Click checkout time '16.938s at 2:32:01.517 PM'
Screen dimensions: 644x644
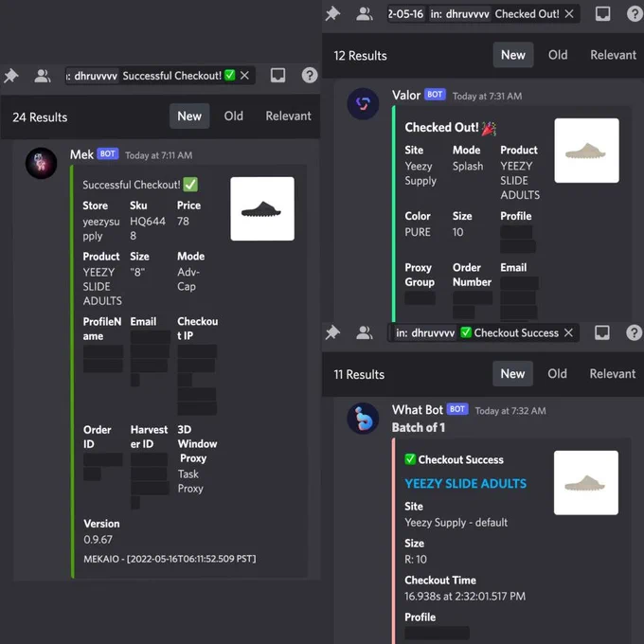click(x=465, y=596)
